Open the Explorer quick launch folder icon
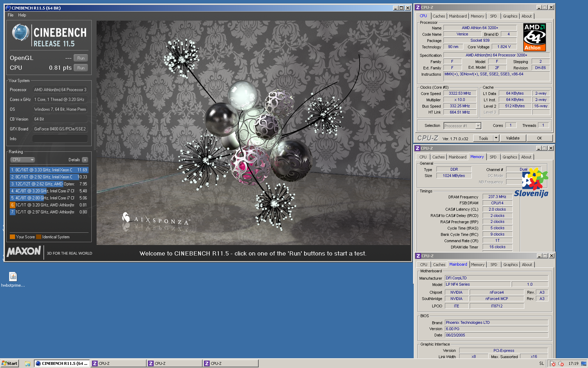The height and width of the screenshot is (368, 588). click(27, 364)
